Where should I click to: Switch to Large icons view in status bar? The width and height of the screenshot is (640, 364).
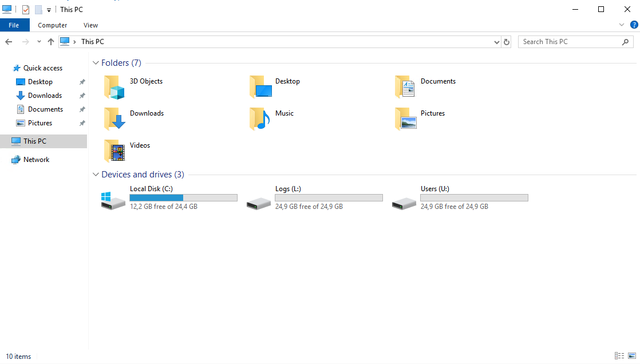click(632, 356)
